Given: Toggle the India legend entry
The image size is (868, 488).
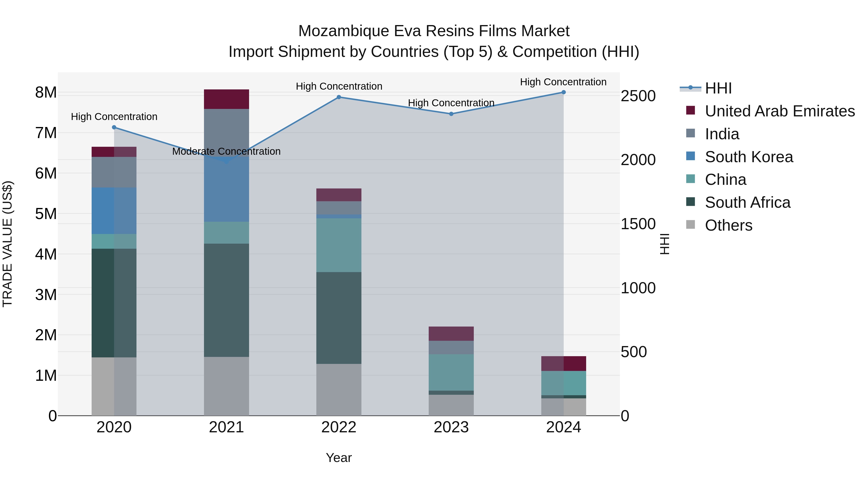Looking at the screenshot, I should coord(713,134).
